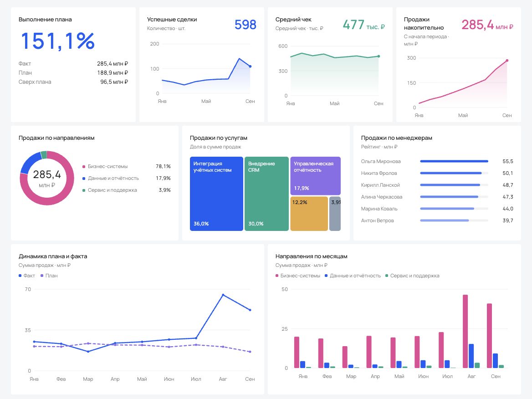
Task: Select Алина Черкасова in the manager rating
Action: (437, 197)
